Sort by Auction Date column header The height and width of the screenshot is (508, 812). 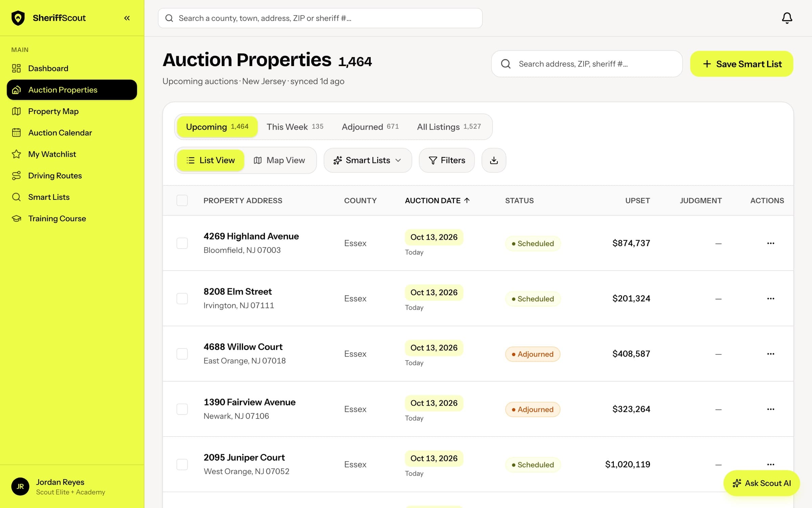point(437,200)
